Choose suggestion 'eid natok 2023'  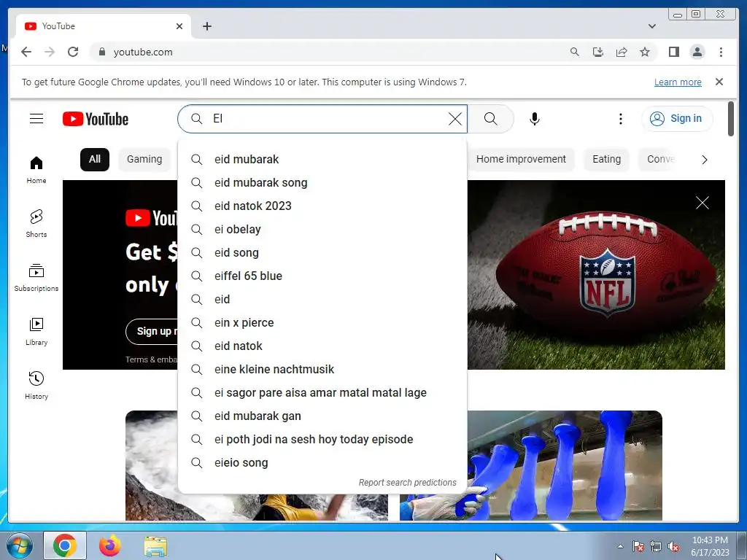coord(322,206)
